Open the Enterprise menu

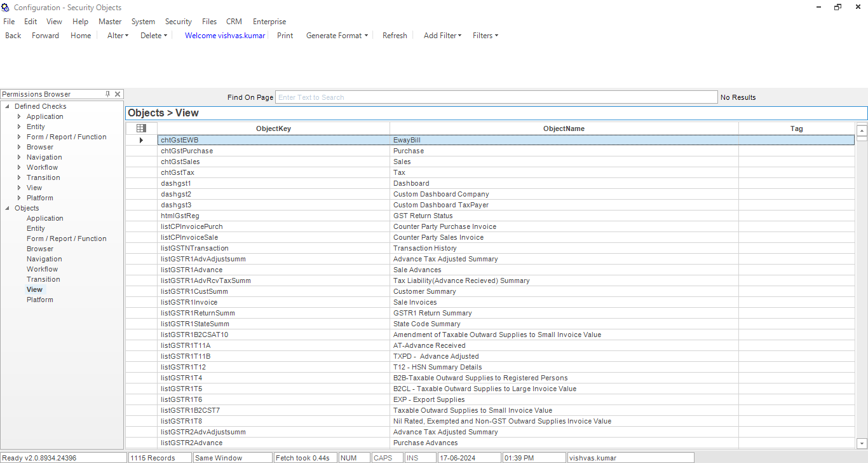[x=269, y=22]
